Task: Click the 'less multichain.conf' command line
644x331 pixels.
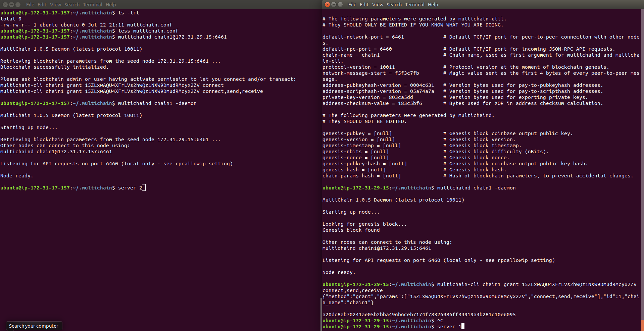Action: [x=89, y=31]
